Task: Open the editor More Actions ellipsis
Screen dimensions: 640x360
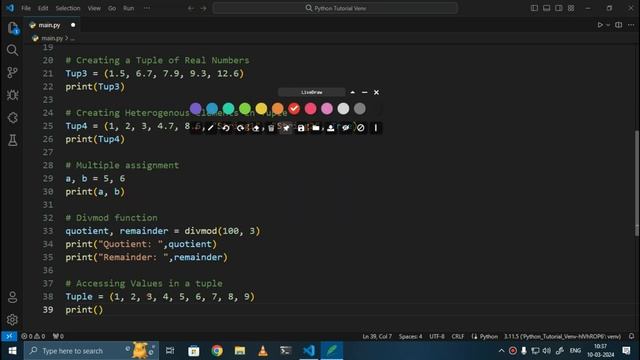Action: click(x=631, y=25)
